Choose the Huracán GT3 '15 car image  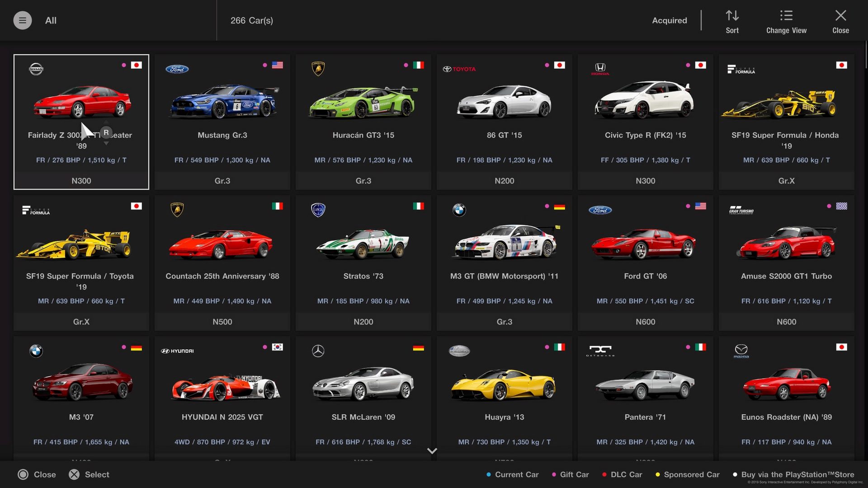(x=363, y=102)
